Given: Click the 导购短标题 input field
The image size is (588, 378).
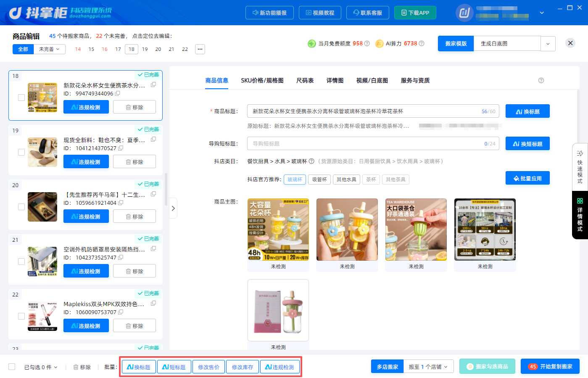Looking at the screenshot, I should [x=373, y=144].
